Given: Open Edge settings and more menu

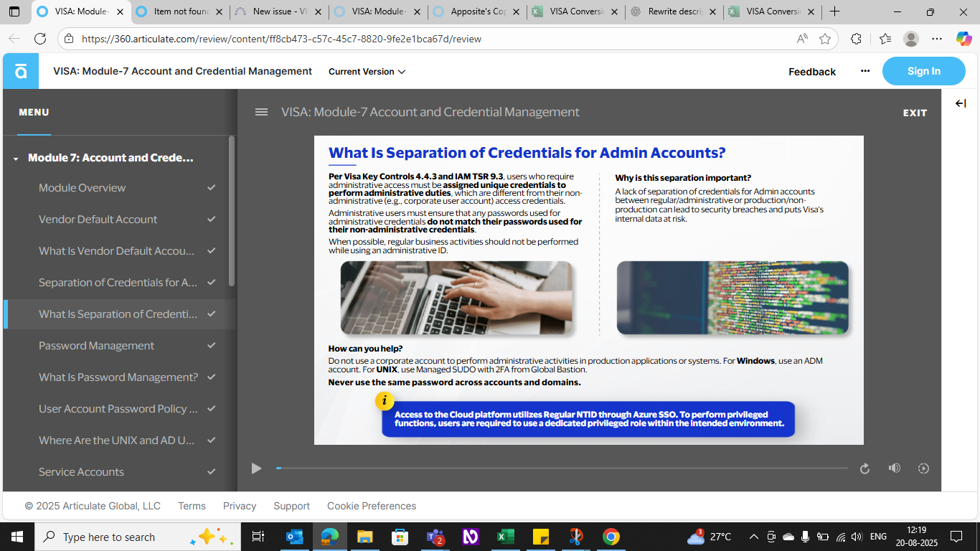Looking at the screenshot, I should click(937, 39).
